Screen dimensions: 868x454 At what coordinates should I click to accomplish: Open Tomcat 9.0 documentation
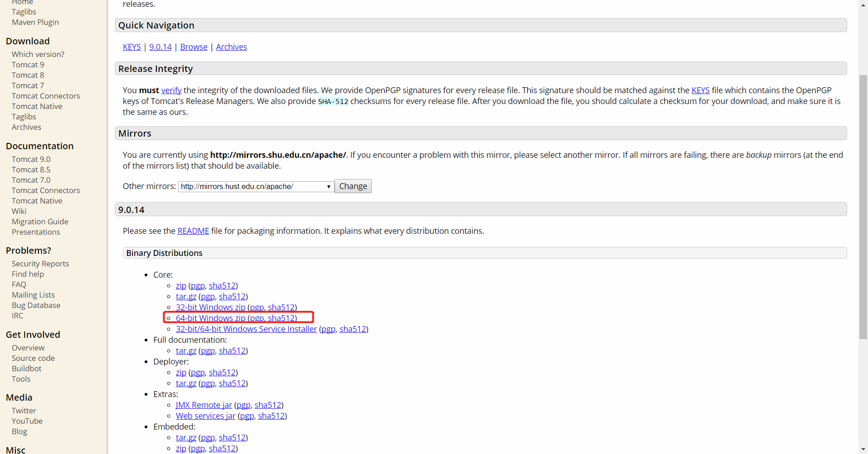click(x=31, y=159)
